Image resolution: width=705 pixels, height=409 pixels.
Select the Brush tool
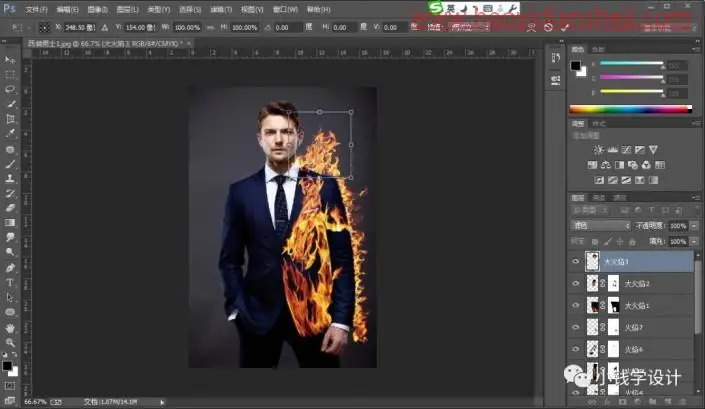[10, 164]
